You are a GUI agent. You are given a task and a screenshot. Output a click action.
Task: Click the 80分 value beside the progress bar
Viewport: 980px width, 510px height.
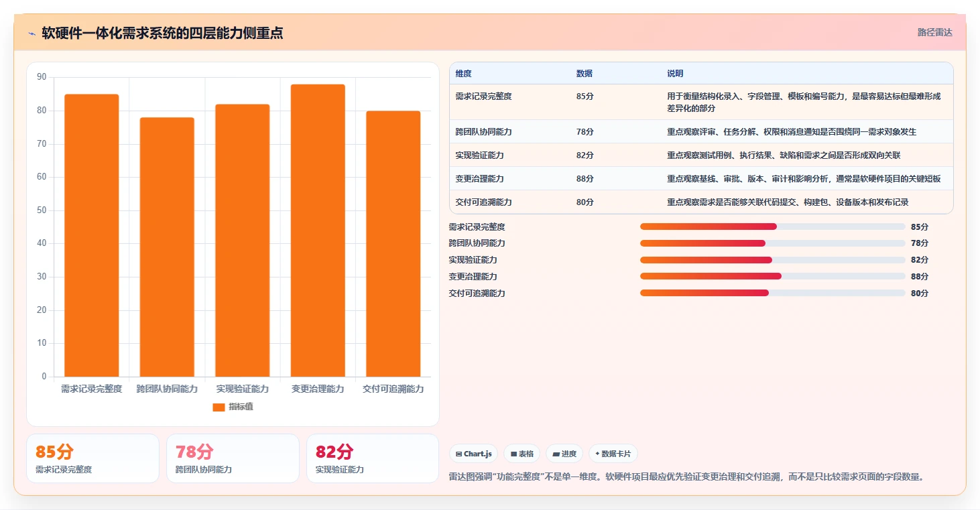(x=920, y=293)
